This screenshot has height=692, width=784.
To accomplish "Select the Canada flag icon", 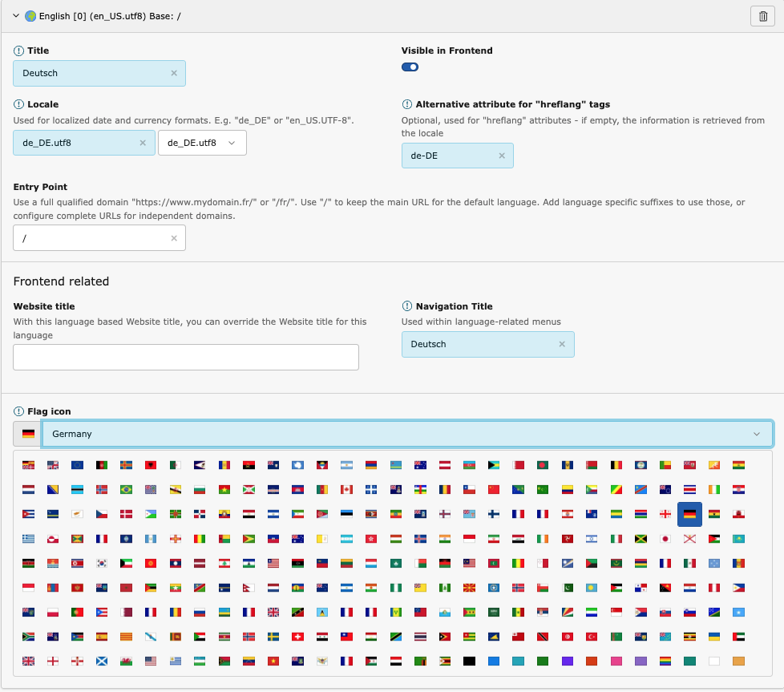I will (x=346, y=490).
